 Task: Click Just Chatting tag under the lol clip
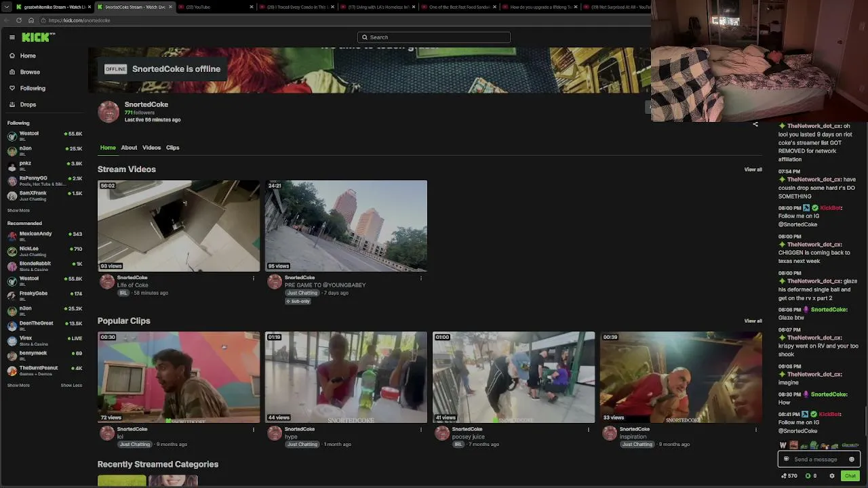(135, 445)
